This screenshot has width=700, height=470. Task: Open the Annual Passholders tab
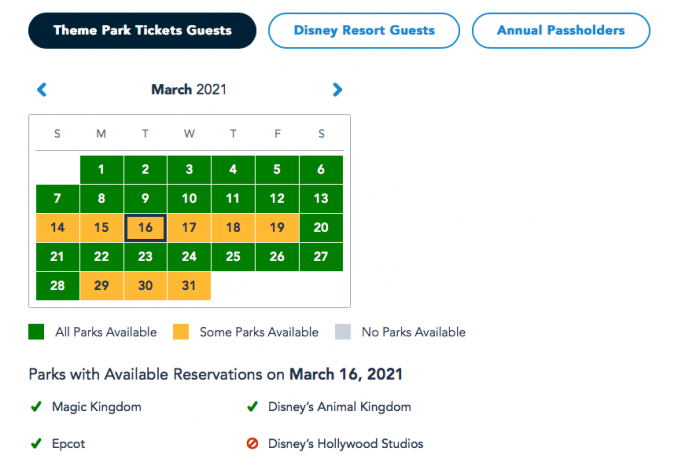(561, 30)
